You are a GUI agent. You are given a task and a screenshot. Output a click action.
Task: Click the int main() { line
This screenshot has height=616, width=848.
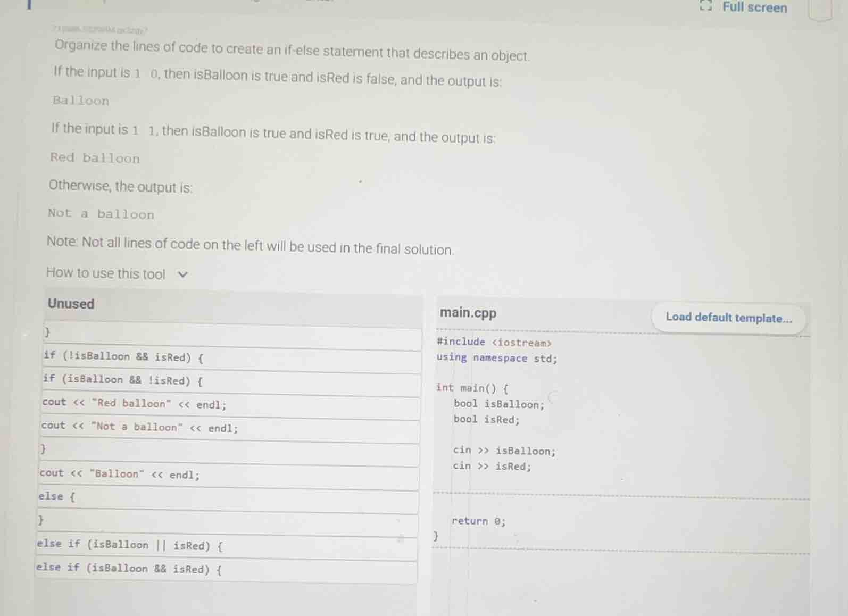click(x=472, y=388)
